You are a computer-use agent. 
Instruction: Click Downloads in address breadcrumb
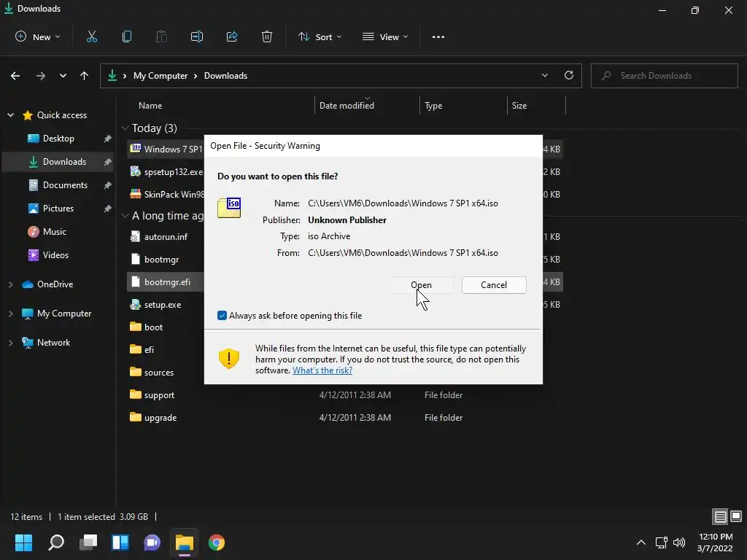click(x=225, y=76)
